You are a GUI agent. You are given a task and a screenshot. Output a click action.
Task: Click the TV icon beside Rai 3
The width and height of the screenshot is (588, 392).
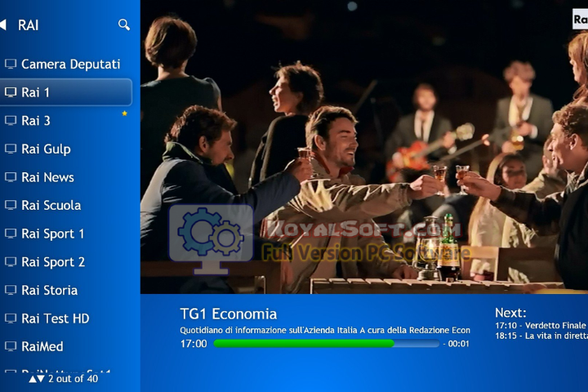11,120
